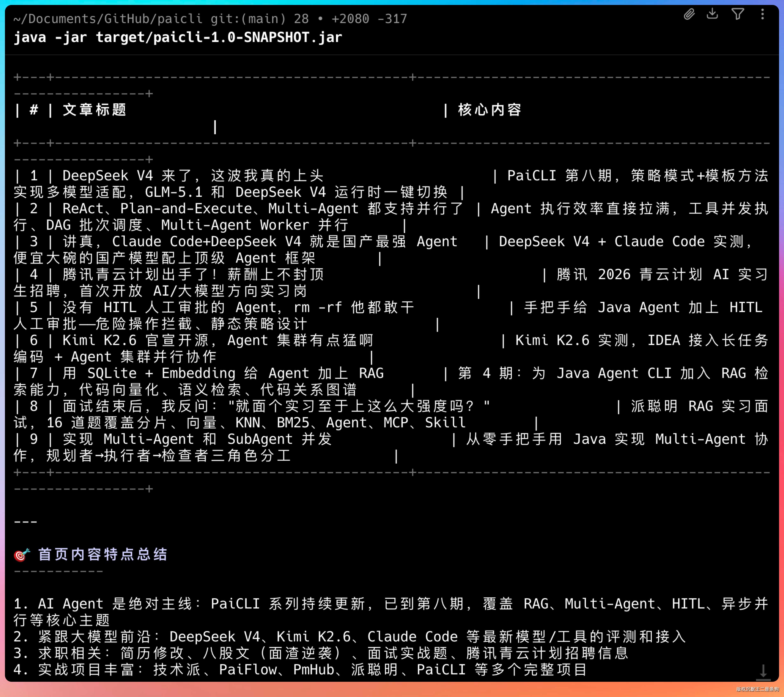Viewport: 784px width, 697px height.
Task: Click the git:(main) branch indicator
Action: coord(248,18)
